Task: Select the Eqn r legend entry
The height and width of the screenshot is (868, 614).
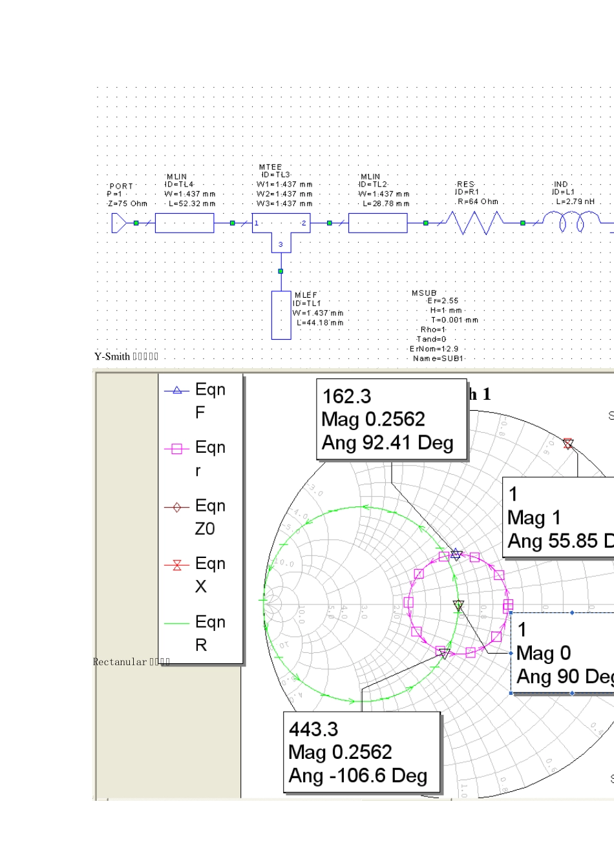Action: coord(200,459)
